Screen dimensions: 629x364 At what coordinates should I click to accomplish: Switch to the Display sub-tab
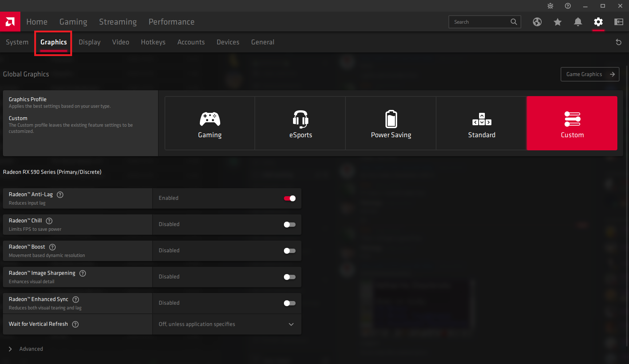(90, 42)
